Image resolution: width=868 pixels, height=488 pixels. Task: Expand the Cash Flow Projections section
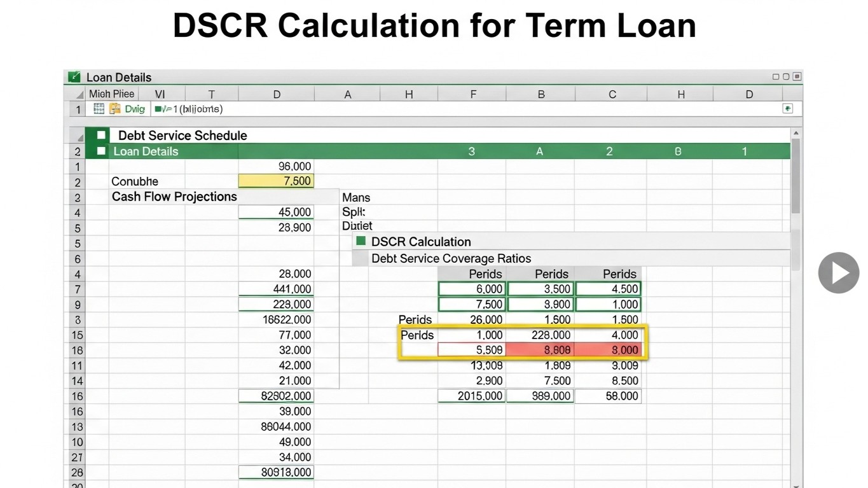(x=174, y=197)
